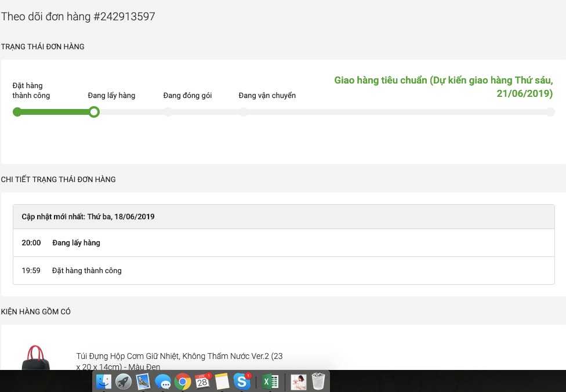Launch Microsoft Excel from the dock

coord(270,381)
